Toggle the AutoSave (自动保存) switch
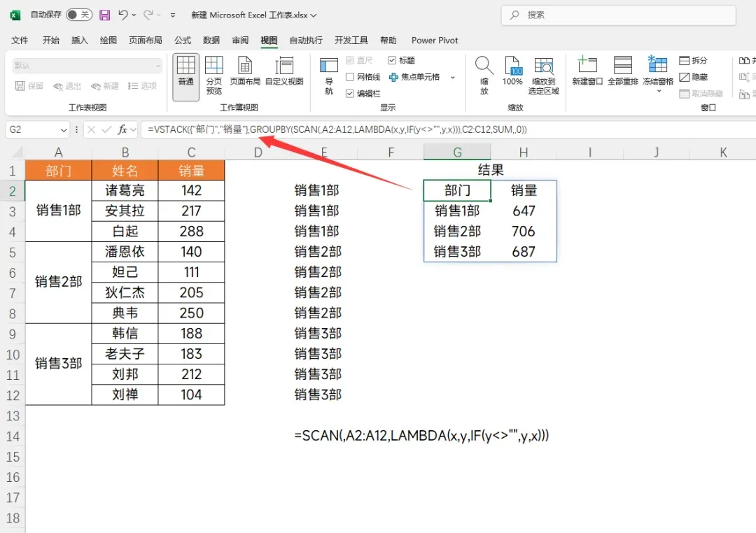Image resolution: width=756 pixels, height=533 pixels. pyautogui.click(x=78, y=15)
